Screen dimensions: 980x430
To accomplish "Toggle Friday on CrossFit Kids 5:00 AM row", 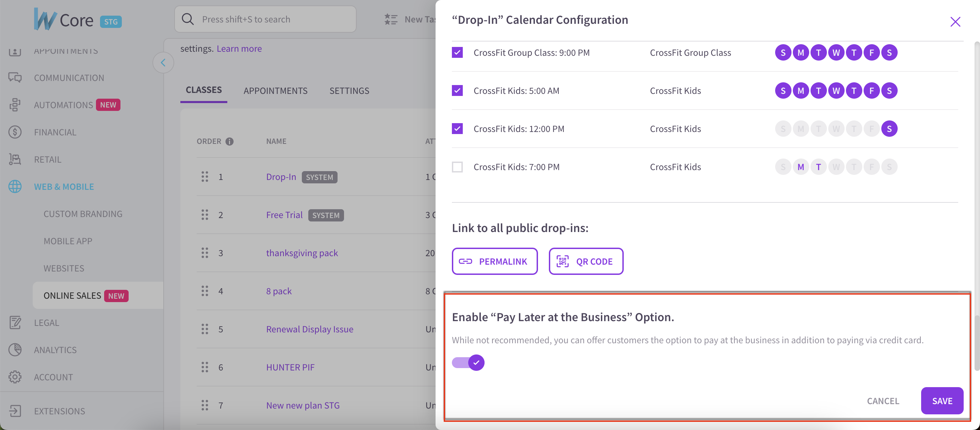I will click(x=871, y=90).
